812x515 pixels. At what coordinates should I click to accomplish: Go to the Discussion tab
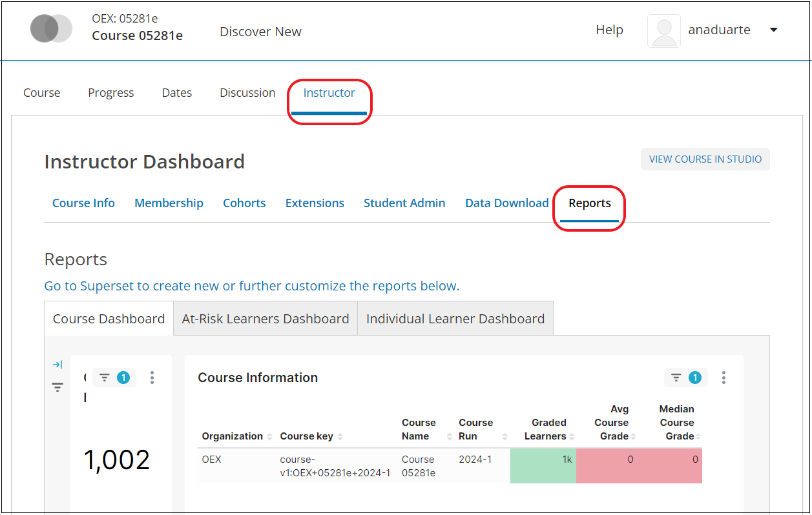247,92
